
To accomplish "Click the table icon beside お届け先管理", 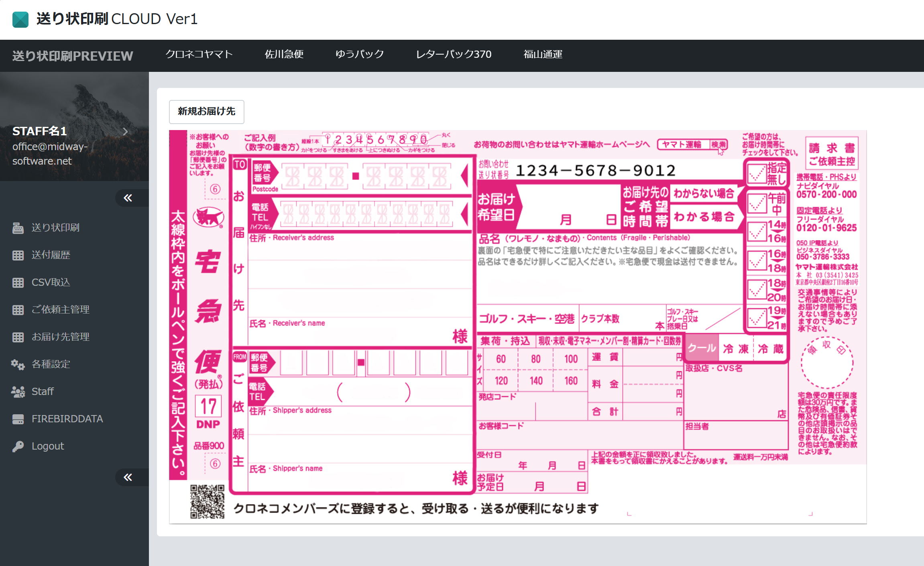I will [x=18, y=337].
